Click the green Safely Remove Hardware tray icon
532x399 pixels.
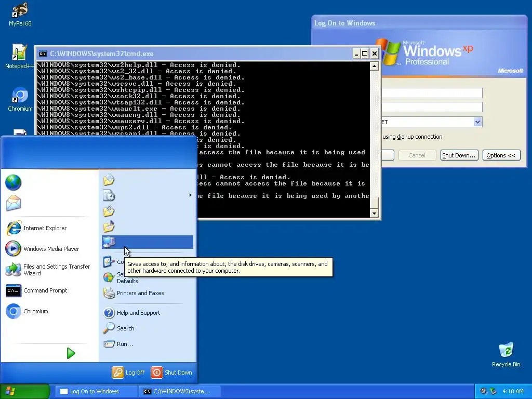click(493, 391)
